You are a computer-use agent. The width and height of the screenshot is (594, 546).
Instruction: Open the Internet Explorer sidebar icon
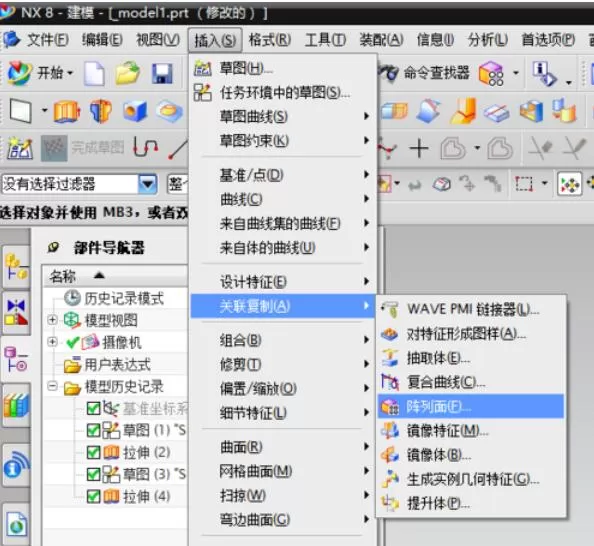click(x=17, y=524)
